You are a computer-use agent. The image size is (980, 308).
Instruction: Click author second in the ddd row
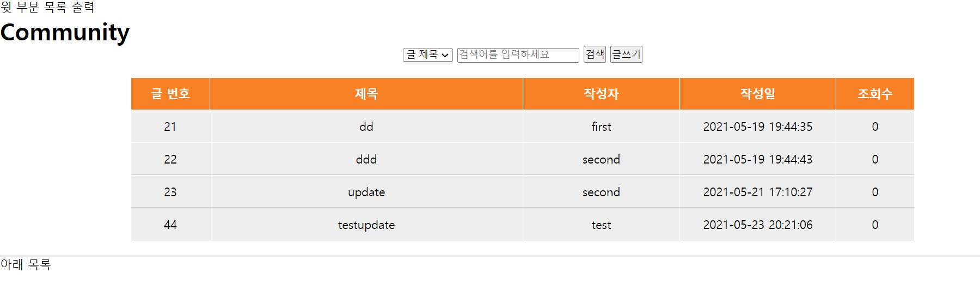click(x=601, y=159)
